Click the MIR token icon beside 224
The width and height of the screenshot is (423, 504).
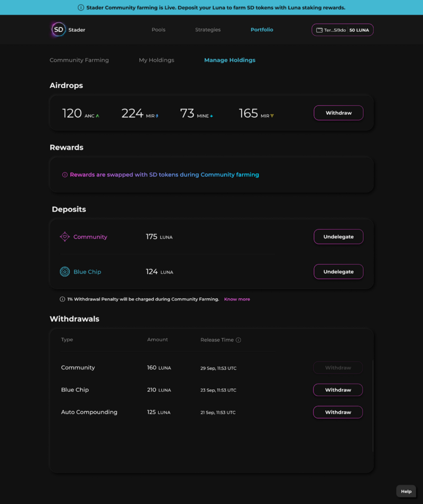157,116
